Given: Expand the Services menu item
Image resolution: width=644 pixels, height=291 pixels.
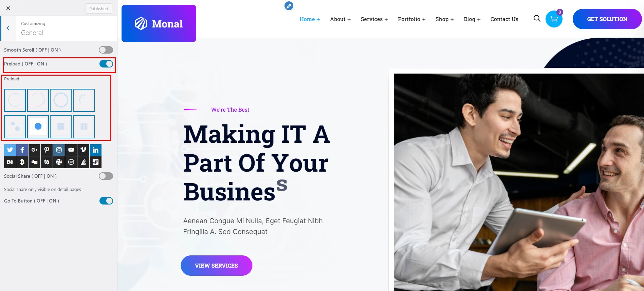Looking at the screenshot, I should (x=374, y=19).
